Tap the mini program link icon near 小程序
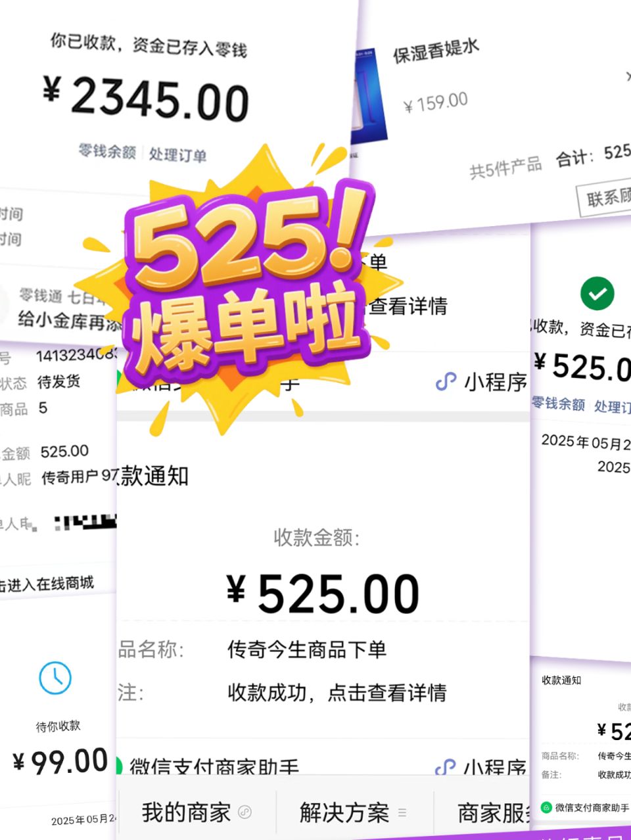Image resolution: width=631 pixels, height=840 pixels. point(446,382)
